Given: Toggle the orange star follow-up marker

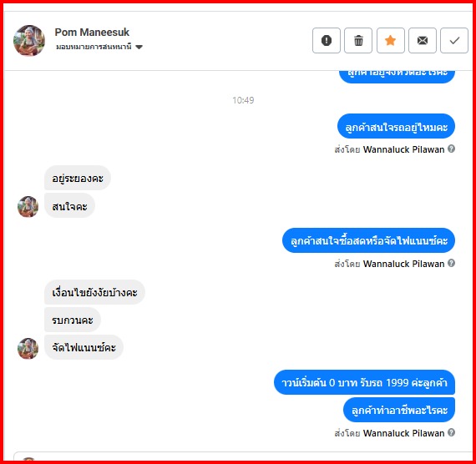Looking at the screenshot, I should click(x=390, y=40).
